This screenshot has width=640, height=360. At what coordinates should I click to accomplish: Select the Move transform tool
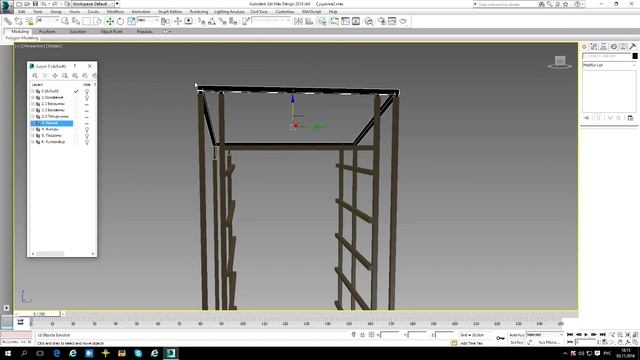109,21
